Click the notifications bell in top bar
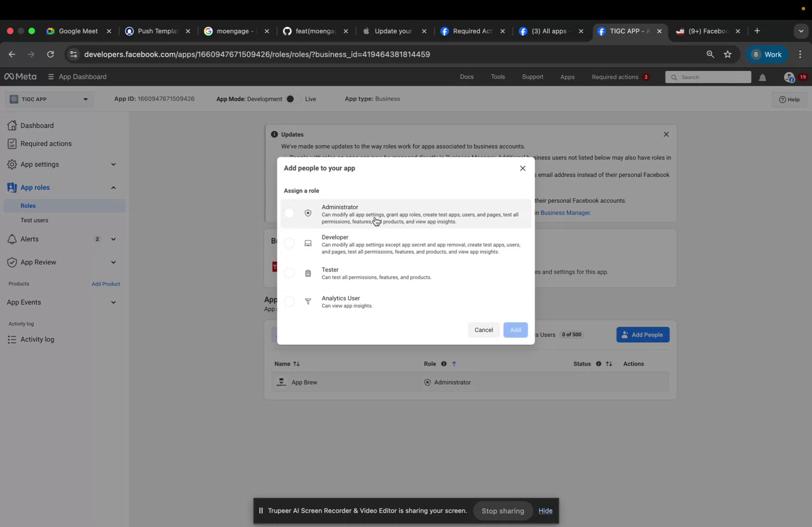812x527 pixels. (763, 77)
